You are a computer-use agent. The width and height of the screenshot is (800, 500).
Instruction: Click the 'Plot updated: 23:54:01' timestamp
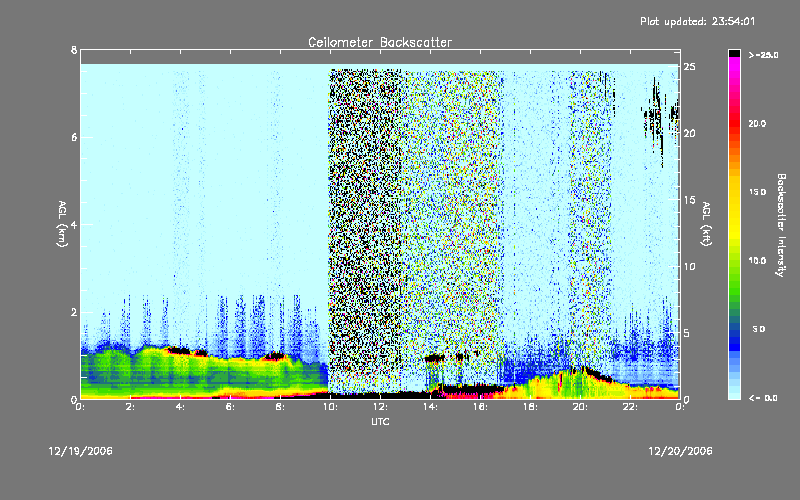(697, 21)
